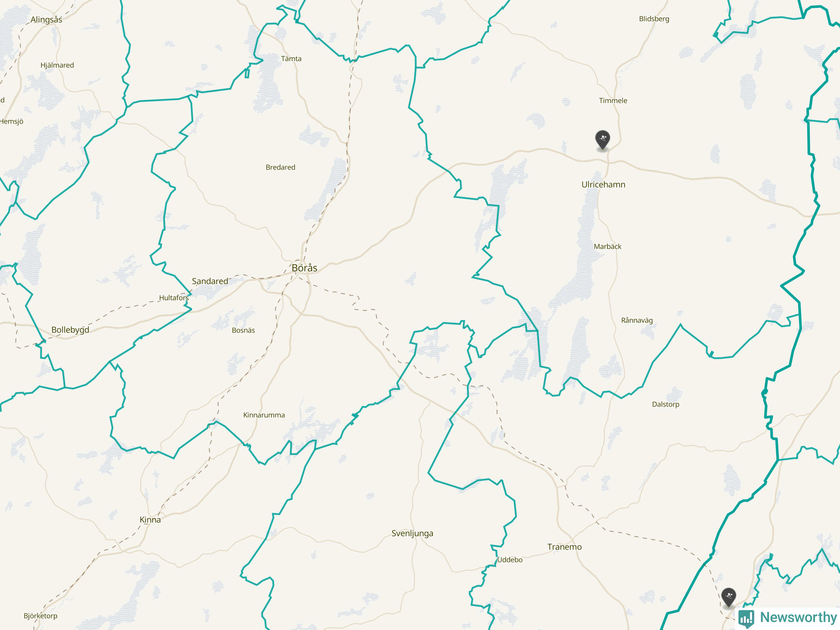Select the Alingsås label

coord(46,19)
